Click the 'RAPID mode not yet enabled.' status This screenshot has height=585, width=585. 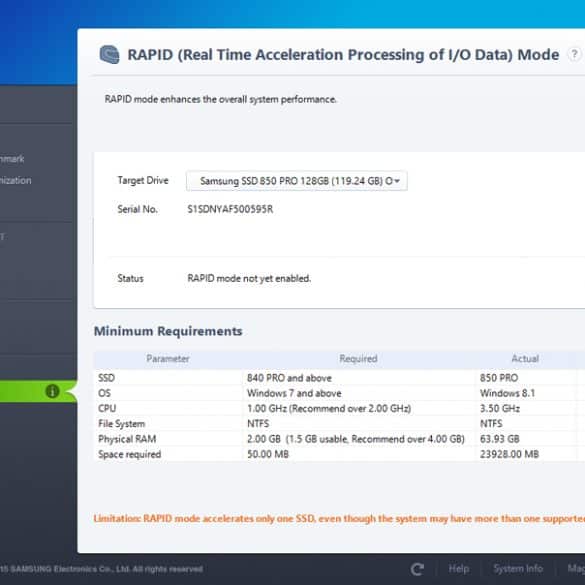coord(249,278)
